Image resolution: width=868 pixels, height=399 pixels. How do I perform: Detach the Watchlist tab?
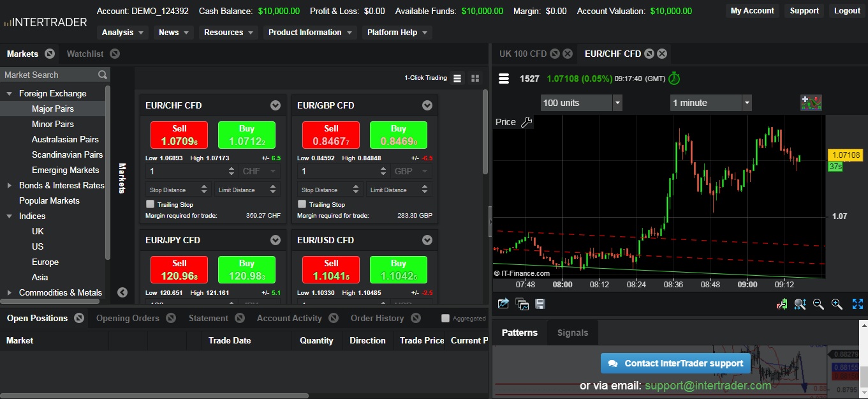tap(115, 54)
